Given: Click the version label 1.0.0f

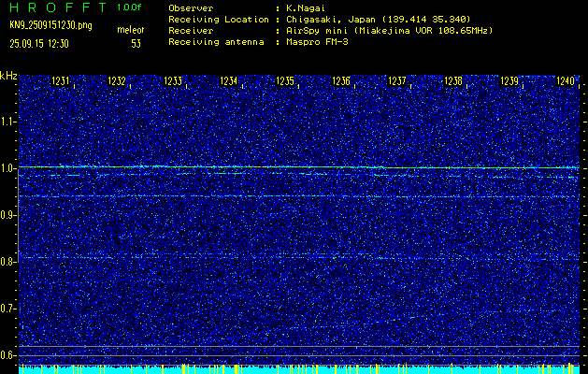Looking at the screenshot, I should (x=129, y=7).
